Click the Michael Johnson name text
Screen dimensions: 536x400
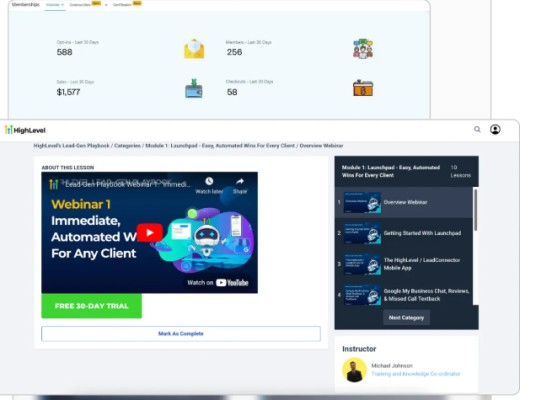[x=392, y=366]
